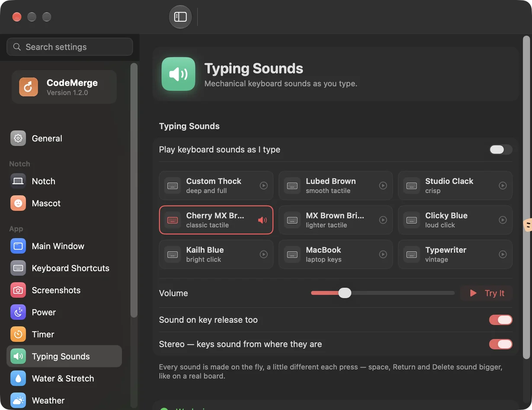
Task: Preview the MX Brown Bri... sound
Action: tap(383, 220)
